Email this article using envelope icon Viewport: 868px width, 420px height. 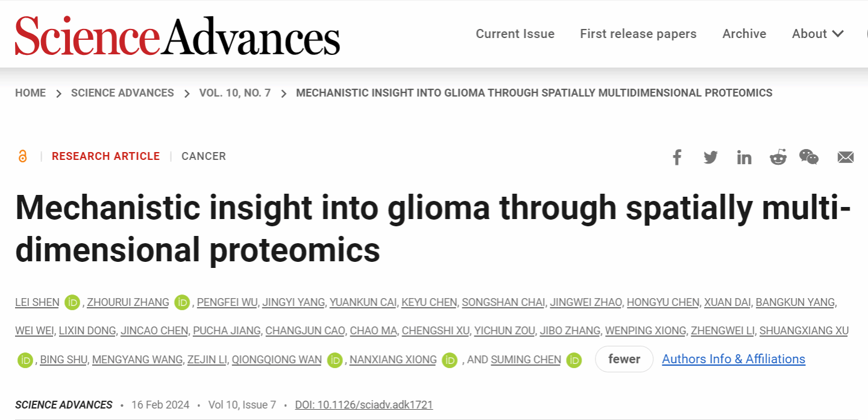[x=846, y=157]
